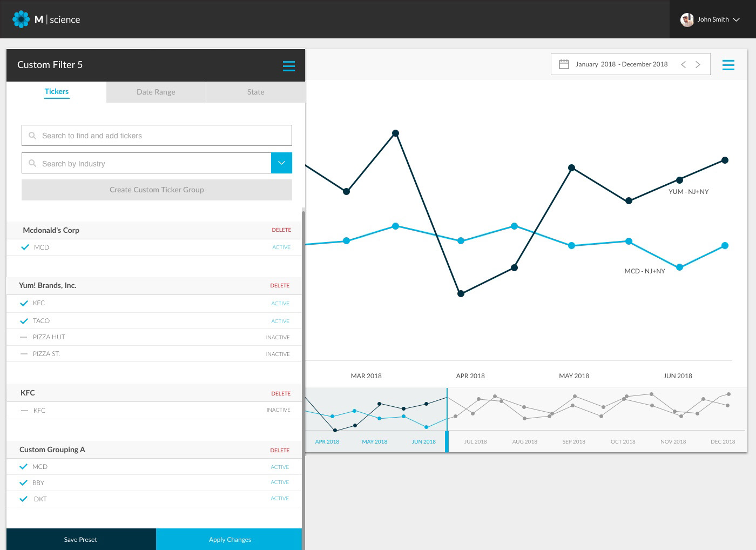Click the M Science flower logo
Image resolution: width=756 pixels, height=550 pixels.
click(x=21, y=19)
